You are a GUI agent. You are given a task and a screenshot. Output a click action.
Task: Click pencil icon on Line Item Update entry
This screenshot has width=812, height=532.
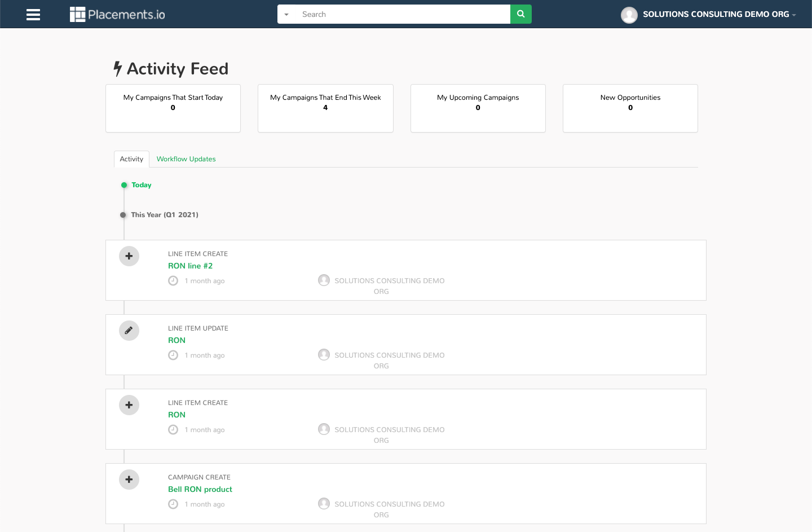coord(129,331)
